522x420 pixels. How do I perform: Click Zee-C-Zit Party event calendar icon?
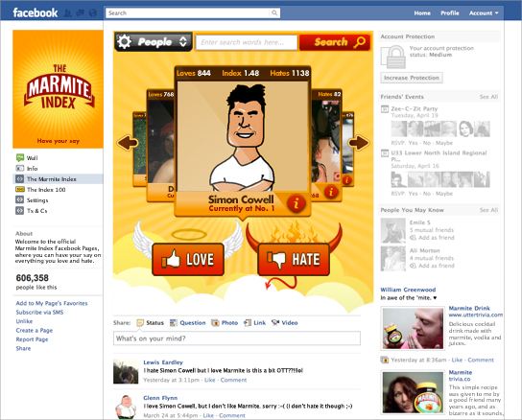point(385,108)
